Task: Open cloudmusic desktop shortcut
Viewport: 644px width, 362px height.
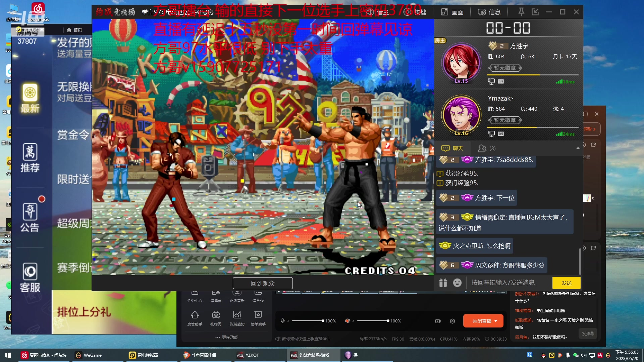Action: 38,12
